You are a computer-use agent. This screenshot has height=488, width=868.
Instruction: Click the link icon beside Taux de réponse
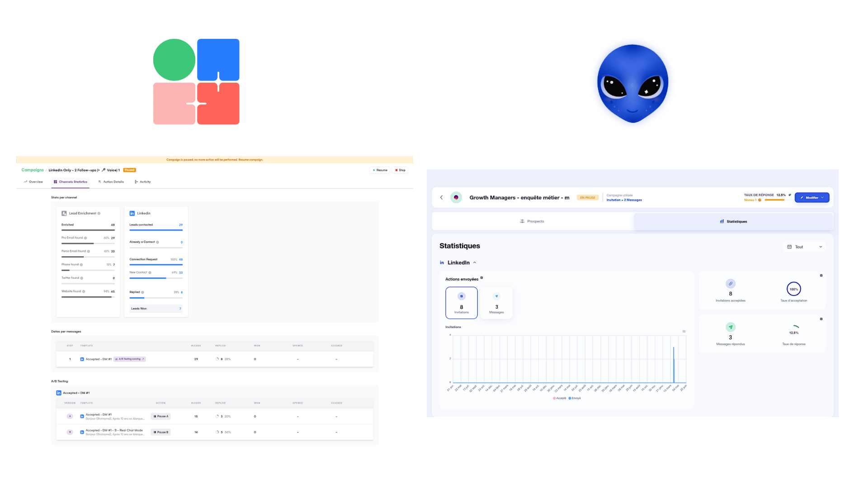coord(790,195)
